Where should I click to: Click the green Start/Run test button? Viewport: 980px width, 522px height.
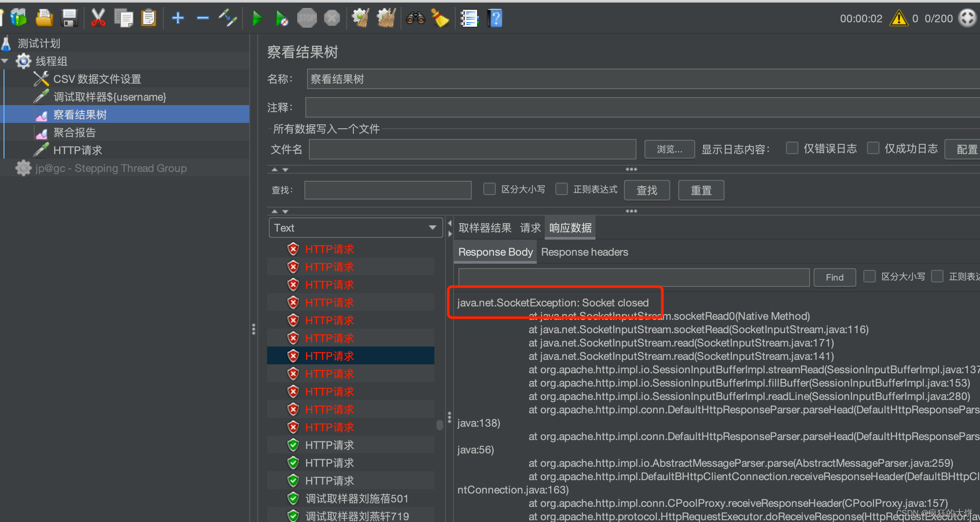257,17
